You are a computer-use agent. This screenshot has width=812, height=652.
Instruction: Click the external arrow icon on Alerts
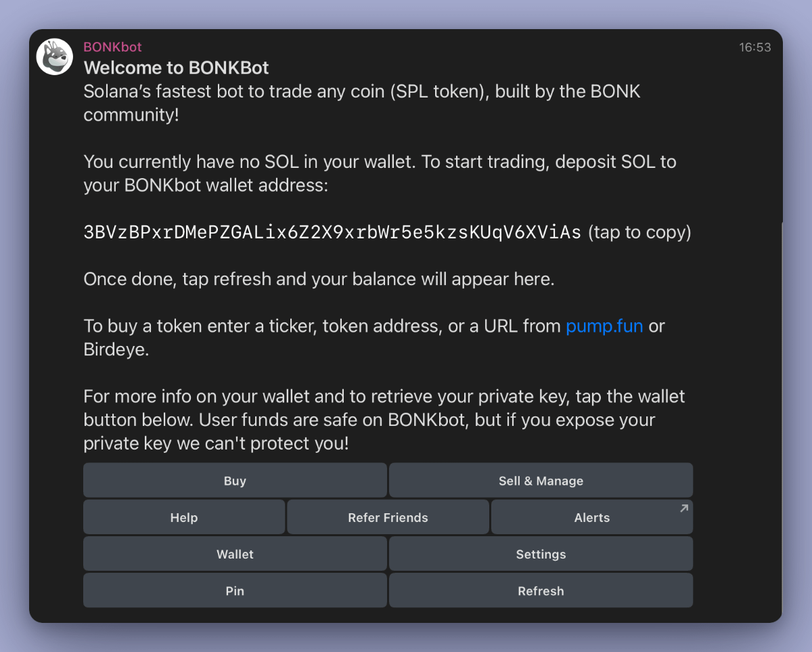click(683, 508)
